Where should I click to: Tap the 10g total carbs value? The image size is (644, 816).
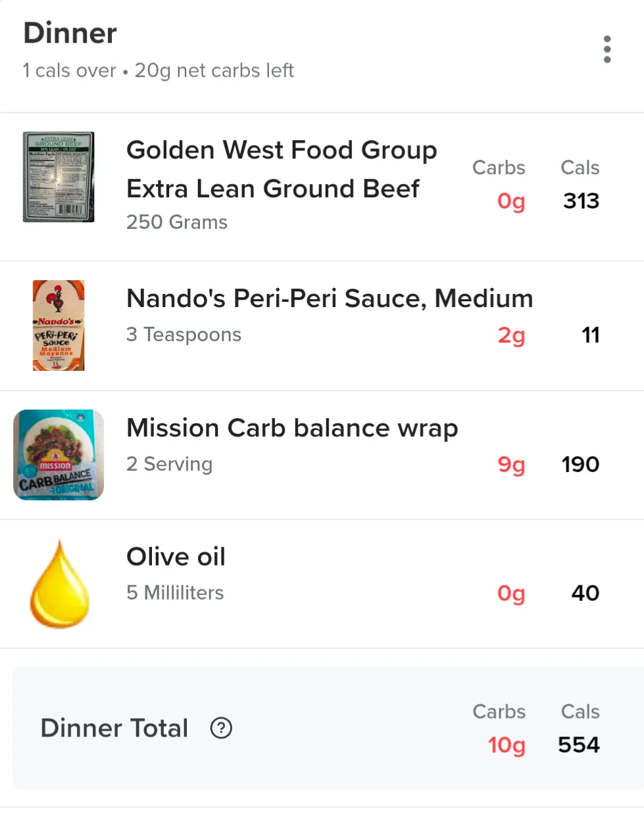pos(507,746)
